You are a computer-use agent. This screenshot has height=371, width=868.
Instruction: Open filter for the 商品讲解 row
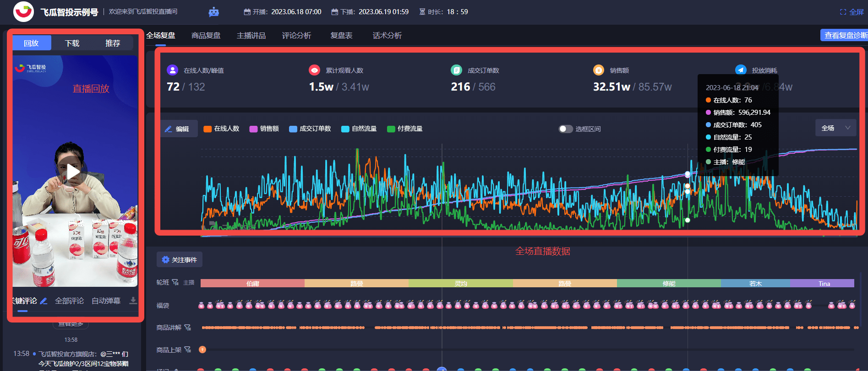(x=187, y=328)
